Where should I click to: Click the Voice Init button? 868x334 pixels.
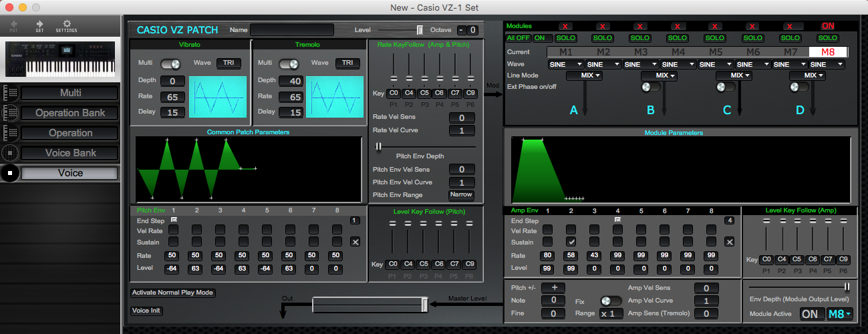[146, 311]
